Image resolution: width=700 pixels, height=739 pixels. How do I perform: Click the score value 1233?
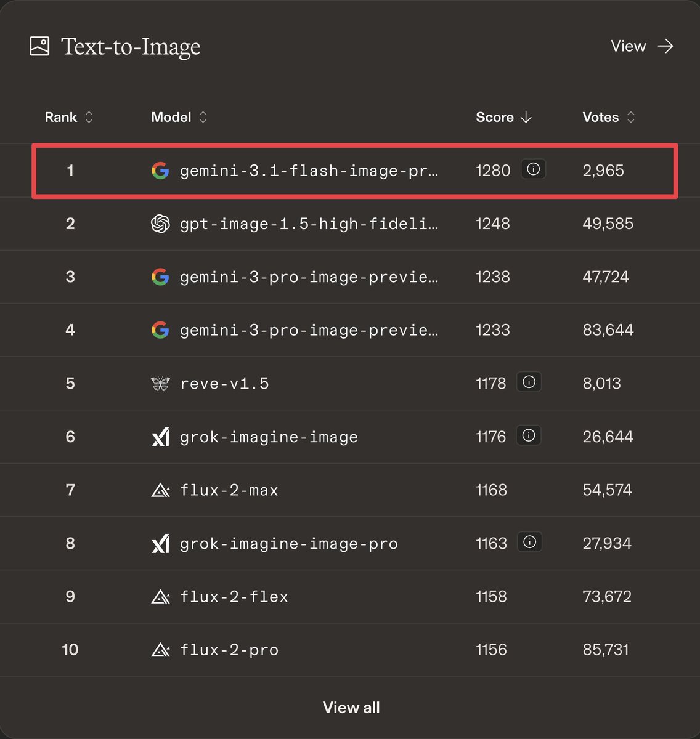click(492, 330)
